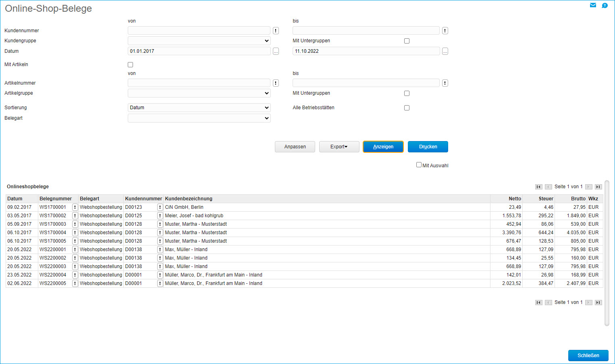
Task: Click the mail envelope icon
Action: [593, 5]
